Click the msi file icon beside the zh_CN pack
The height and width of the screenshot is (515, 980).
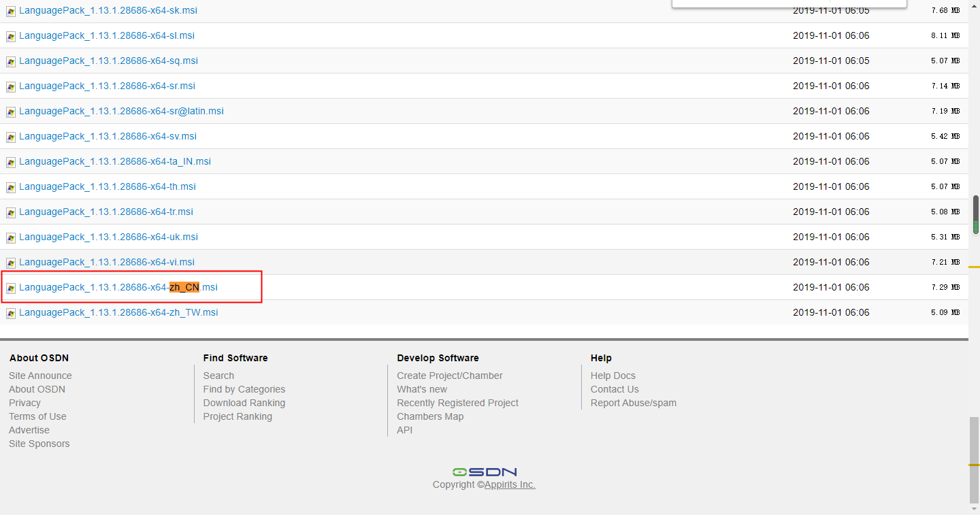tap(11, 288)
